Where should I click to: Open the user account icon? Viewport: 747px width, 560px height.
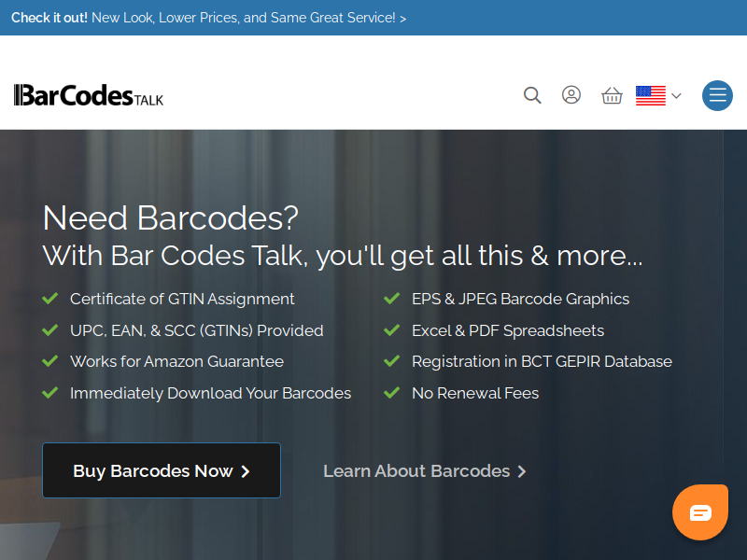click(571, 95)
